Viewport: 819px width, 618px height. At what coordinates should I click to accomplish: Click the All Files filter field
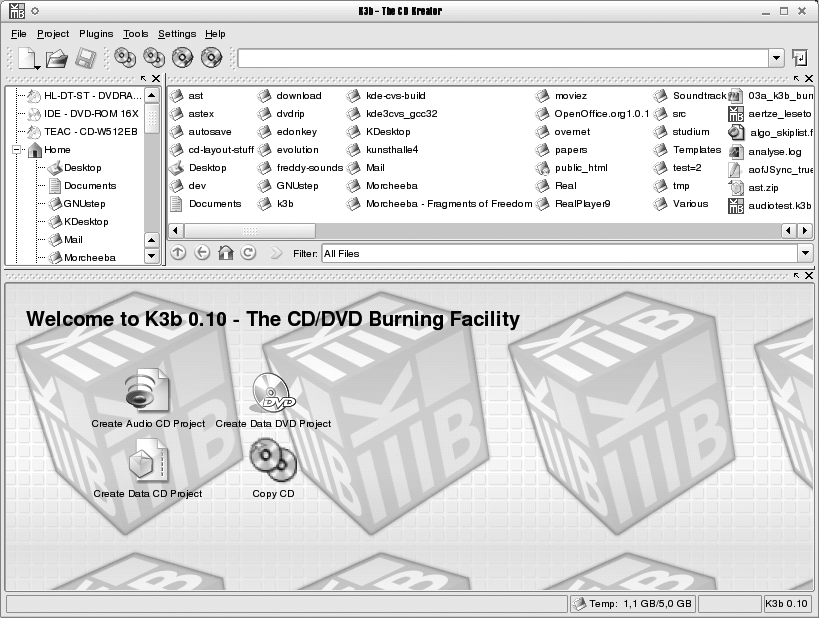tap(559, 253)
